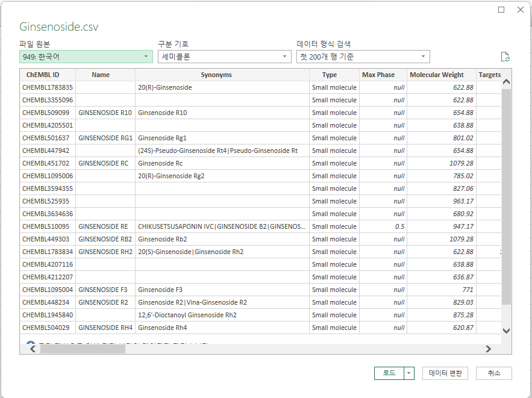This screenshot has height=398, width=532.
Task: Click the 로드 button
Action: (389, 373)
